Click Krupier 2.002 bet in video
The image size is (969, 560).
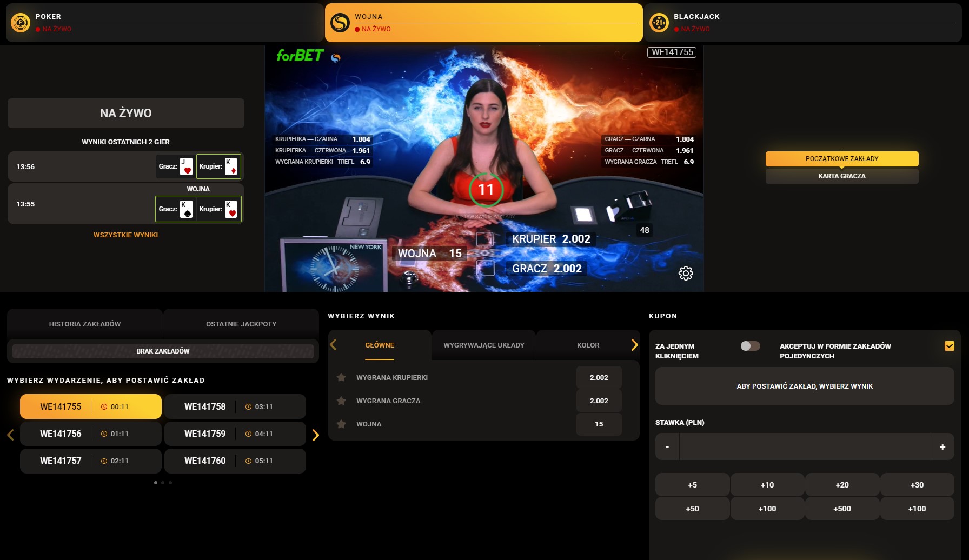coord(551,239)
